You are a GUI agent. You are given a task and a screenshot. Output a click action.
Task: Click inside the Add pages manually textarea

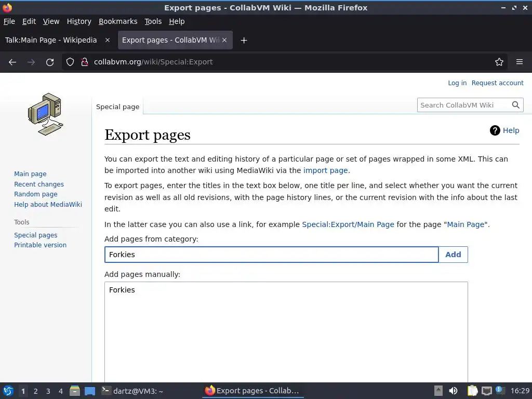(x=286, y=332)
